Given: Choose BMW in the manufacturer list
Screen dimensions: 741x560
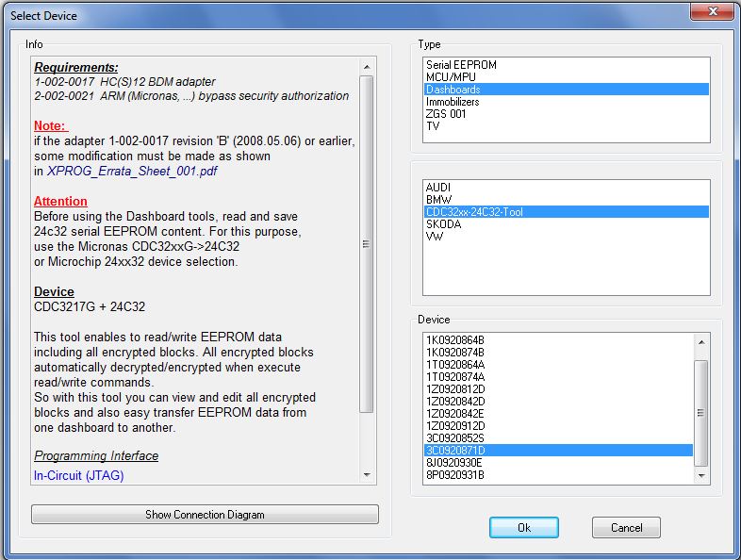Looking at the screenshot, I should coord(567,200).
